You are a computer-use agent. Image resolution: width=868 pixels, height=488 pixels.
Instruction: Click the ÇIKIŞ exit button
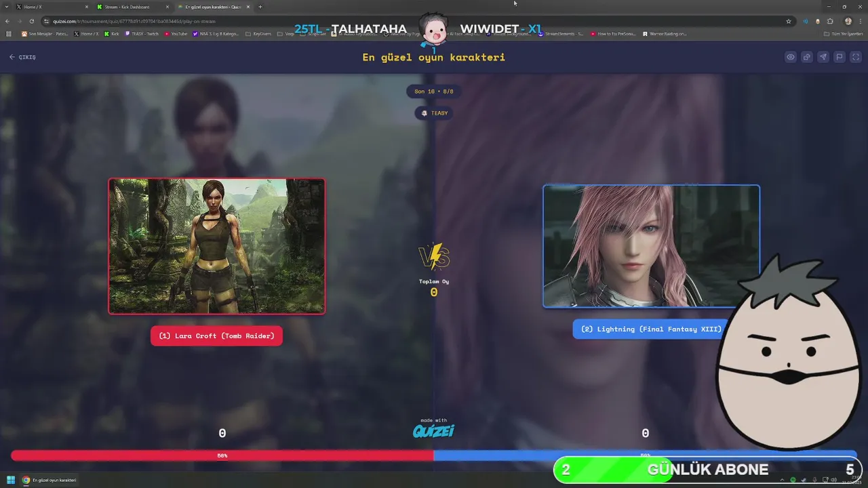[22, 57]
